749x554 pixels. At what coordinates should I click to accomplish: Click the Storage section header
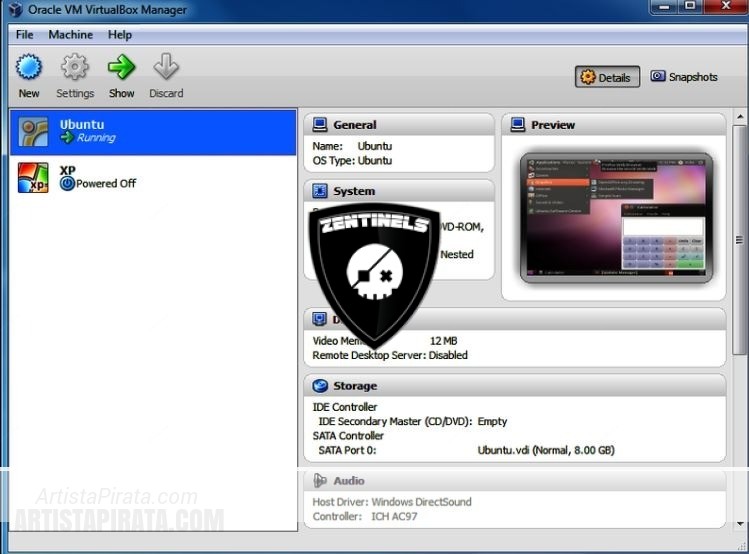(x=515, y=385)
